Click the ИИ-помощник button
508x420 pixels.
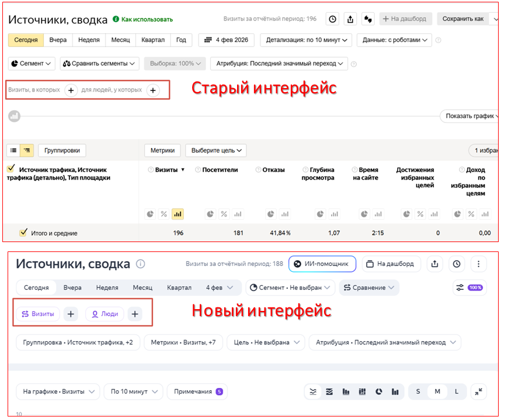[322, 264]
